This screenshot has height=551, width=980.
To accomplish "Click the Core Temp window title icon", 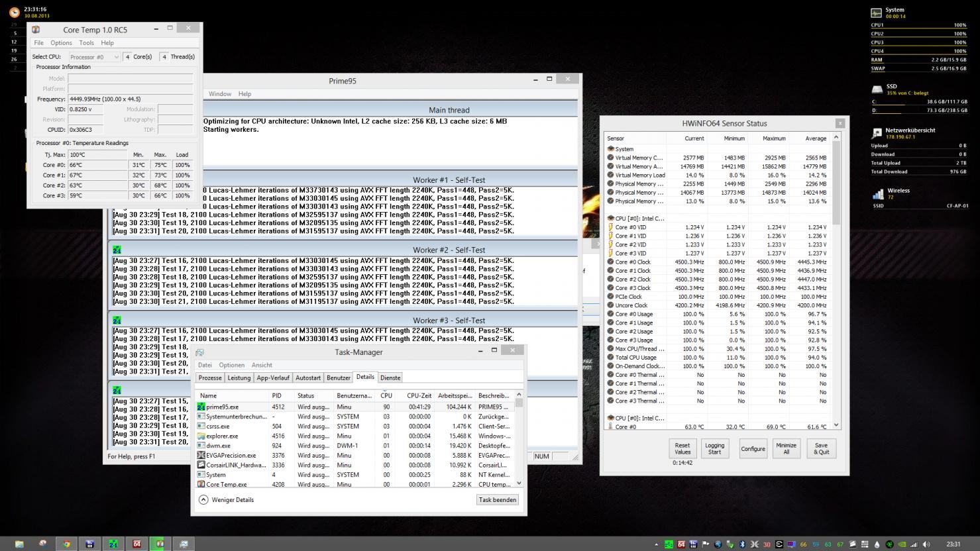I will (36, 29).
